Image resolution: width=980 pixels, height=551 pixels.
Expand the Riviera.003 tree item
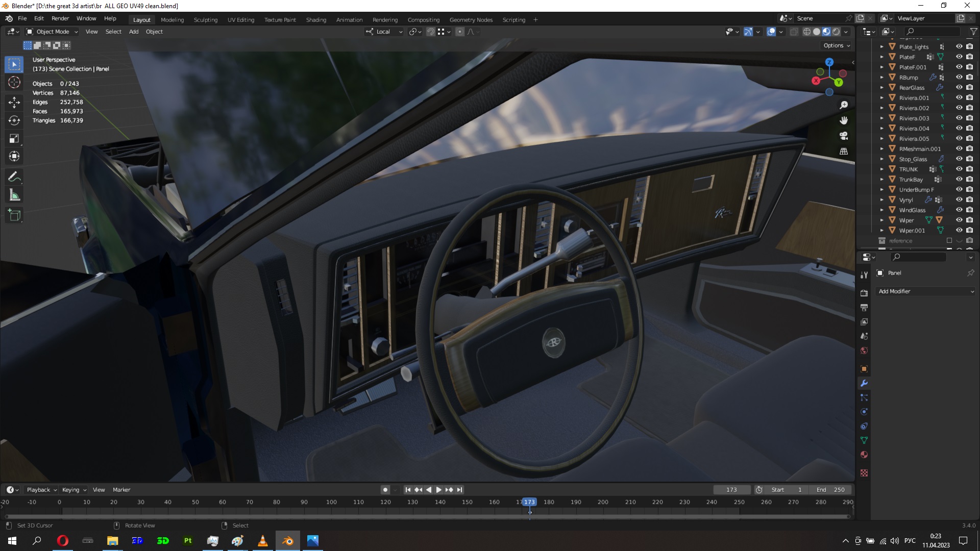pos(881,118)
